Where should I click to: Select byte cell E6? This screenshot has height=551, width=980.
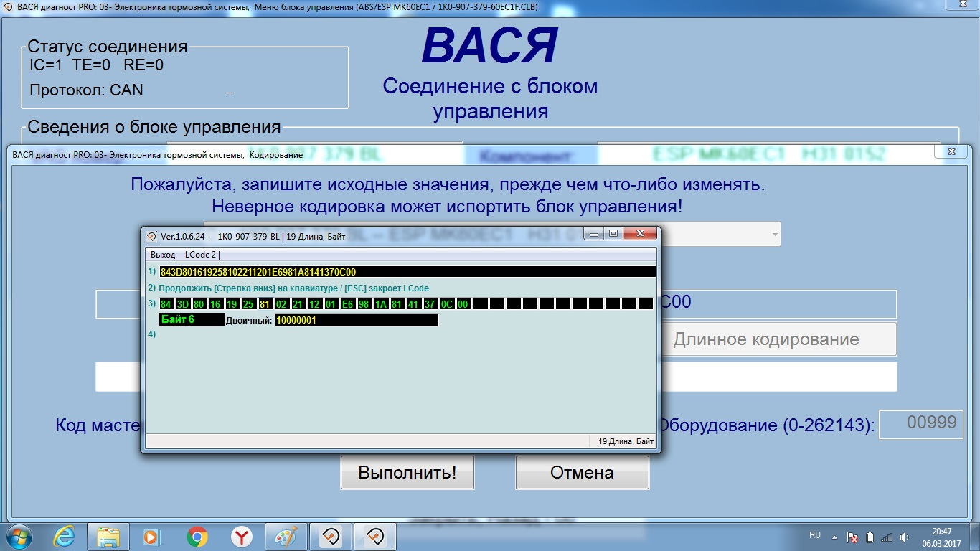pos(348,304)
